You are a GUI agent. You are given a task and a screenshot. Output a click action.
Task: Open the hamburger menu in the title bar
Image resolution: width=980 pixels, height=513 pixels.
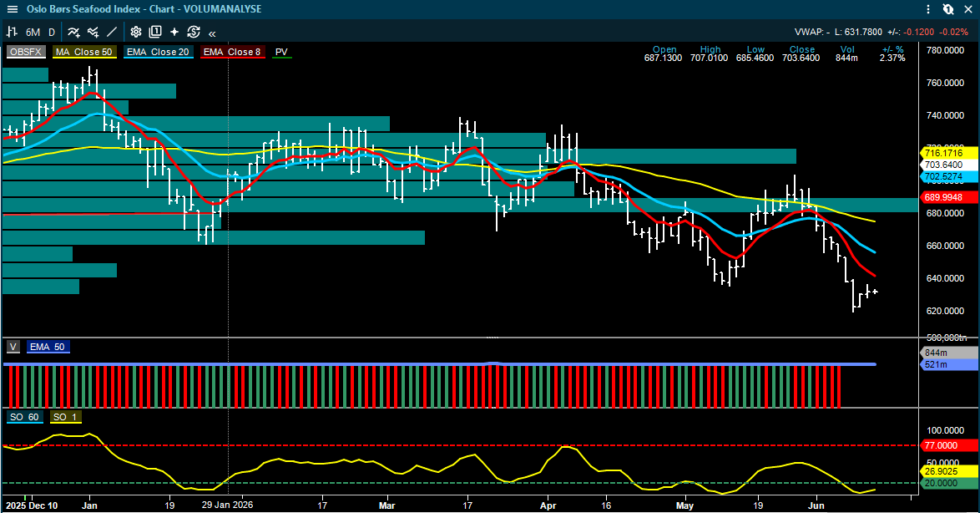tap(12, 9)
